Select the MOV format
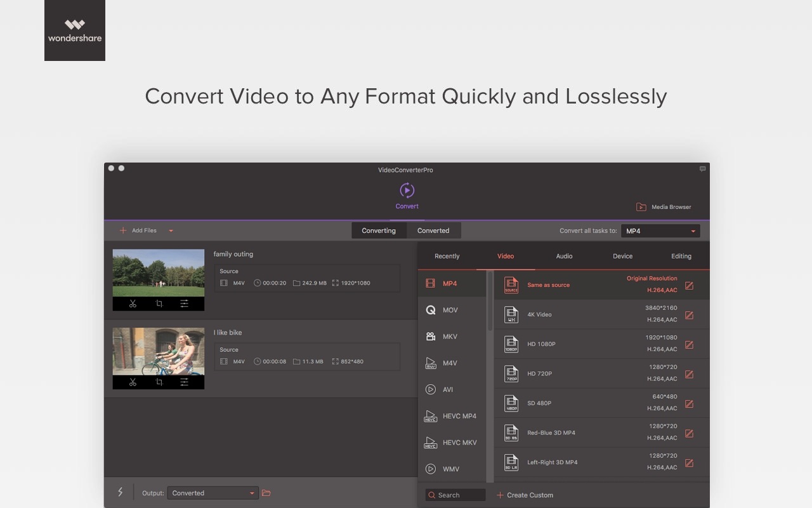812x508 pixels. click(452, 310)
